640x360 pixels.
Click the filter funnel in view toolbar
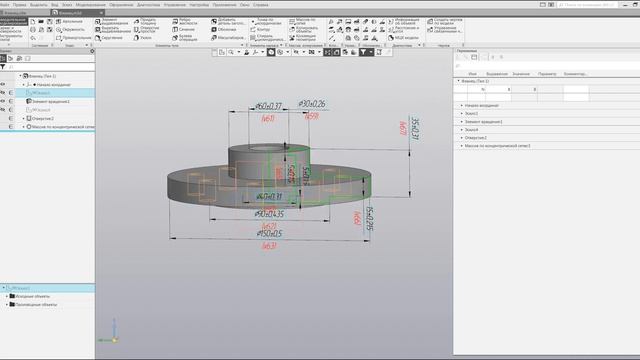point(362,52)
